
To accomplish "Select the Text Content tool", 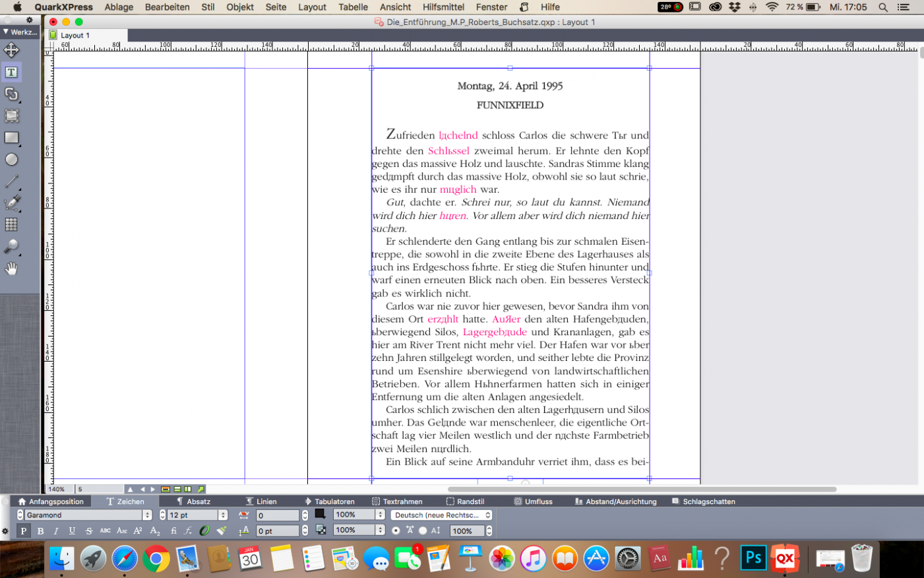I will tap(11, 72).
